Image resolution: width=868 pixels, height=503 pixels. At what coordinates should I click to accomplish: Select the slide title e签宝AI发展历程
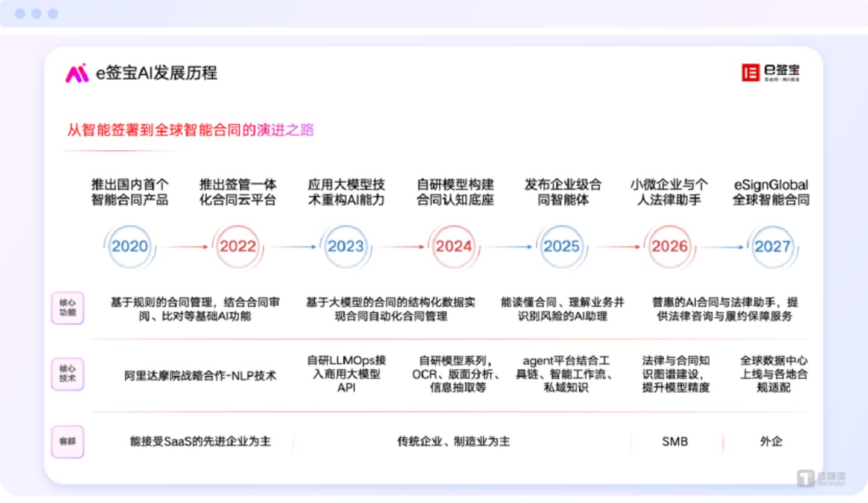coord(157,74)
